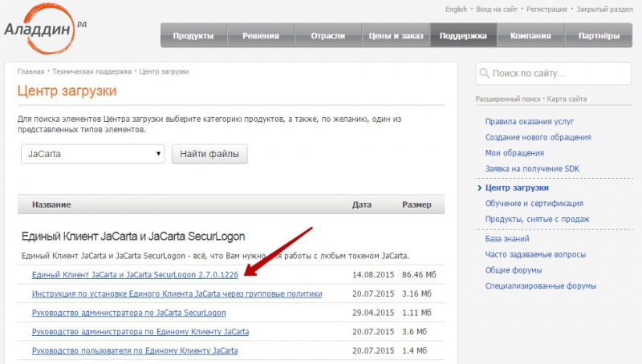
Task: Open Карта сайта link
Action: (567, 99)
